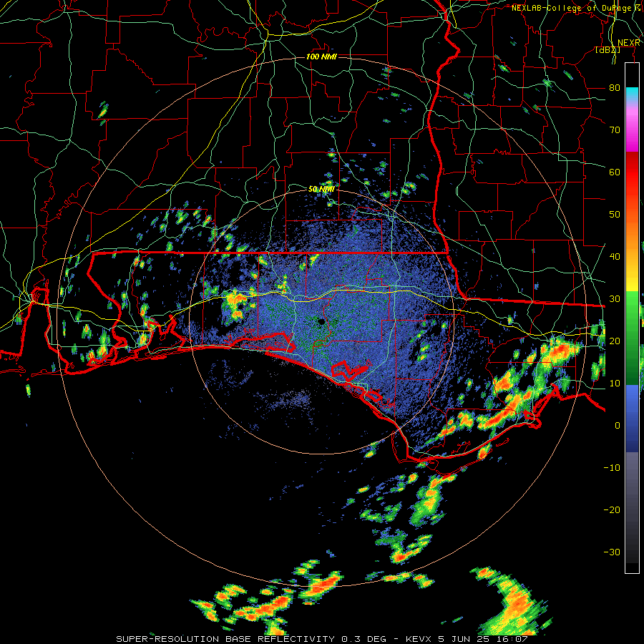Click the -30 value on the dBZ scale

(x=612, y=552)
